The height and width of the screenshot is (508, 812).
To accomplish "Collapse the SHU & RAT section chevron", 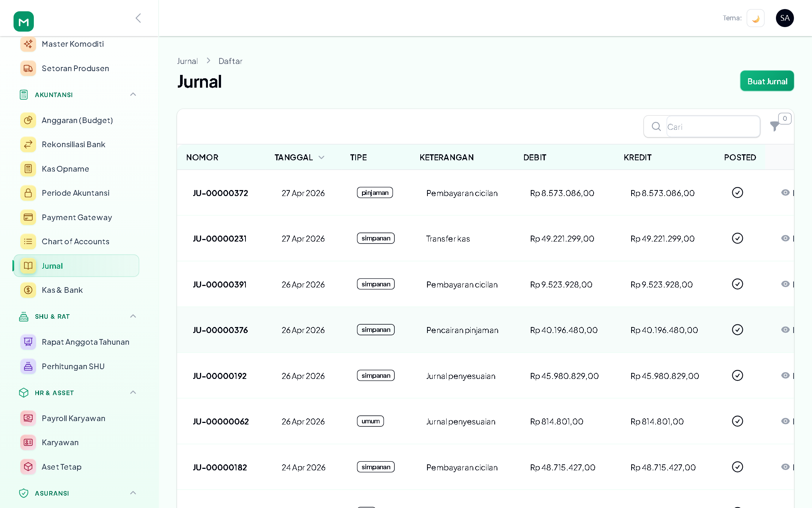I will [133, 316].
